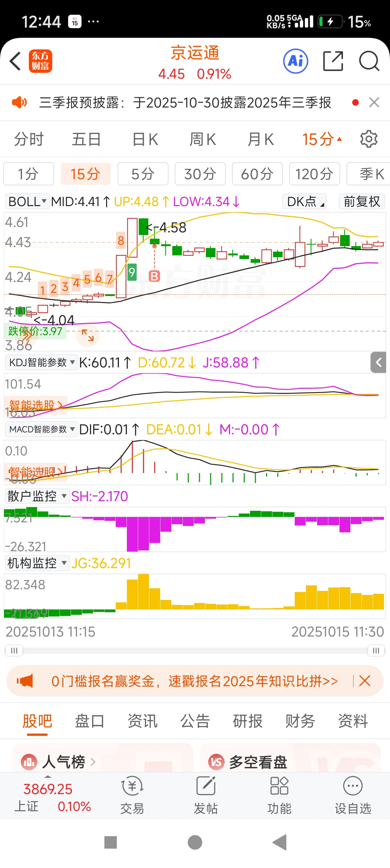Switch to 周K tab
Screen dimensions: 390x868
[203, 139]
